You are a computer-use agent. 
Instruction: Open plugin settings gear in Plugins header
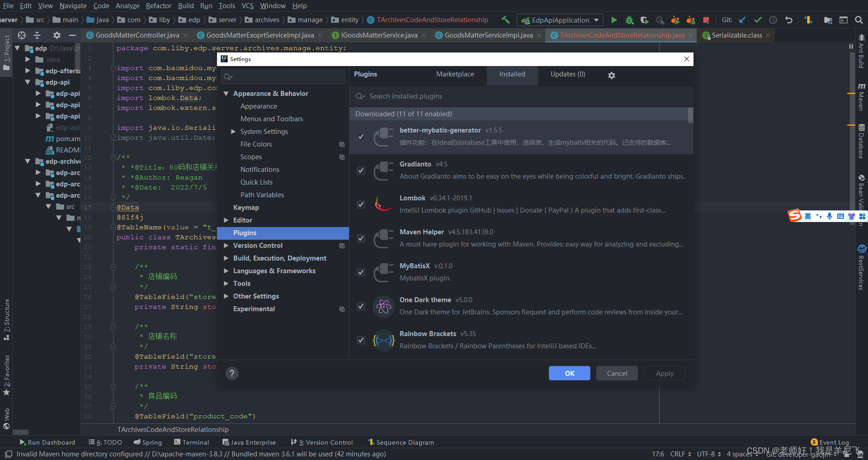tap(612, 76)
